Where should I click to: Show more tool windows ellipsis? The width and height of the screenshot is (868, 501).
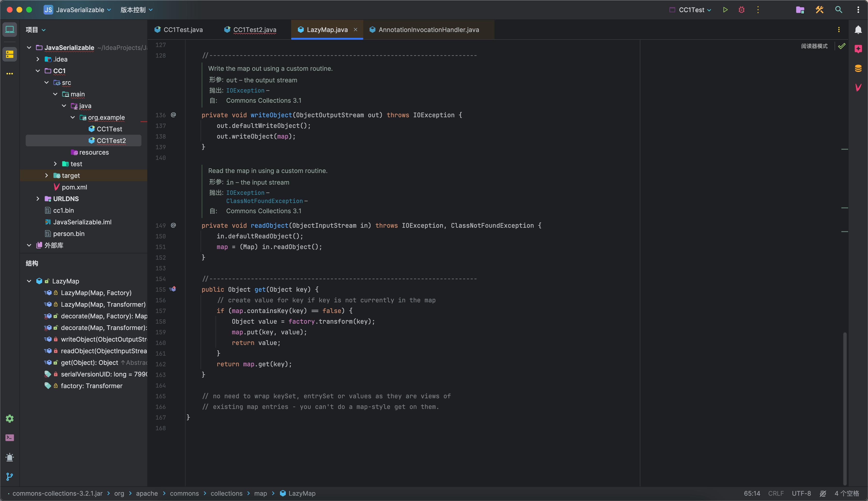pyautogui.click(x=10, y=74)
